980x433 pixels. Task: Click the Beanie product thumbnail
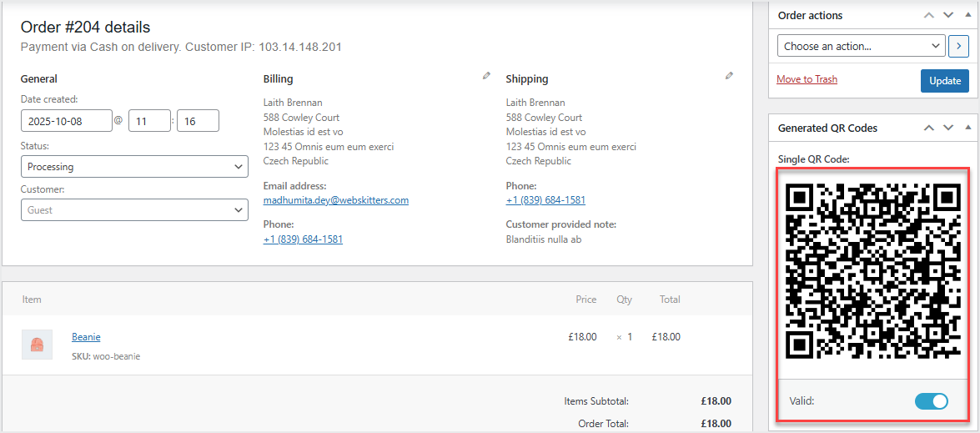(37, 345)
